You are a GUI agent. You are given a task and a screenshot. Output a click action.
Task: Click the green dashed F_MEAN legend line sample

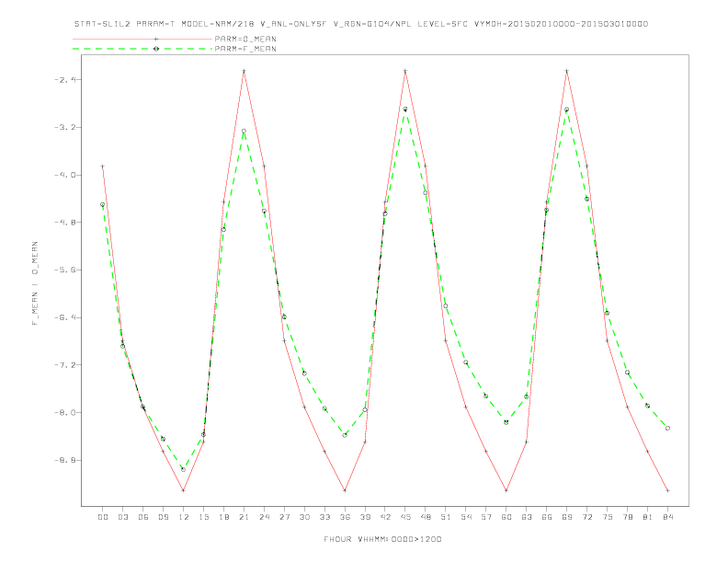click(142, 49)
